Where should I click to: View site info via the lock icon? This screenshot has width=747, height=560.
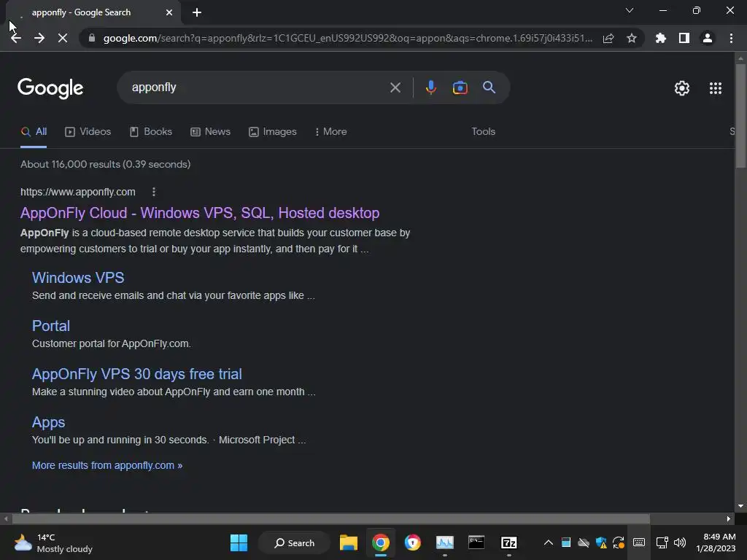click(92, 38)
